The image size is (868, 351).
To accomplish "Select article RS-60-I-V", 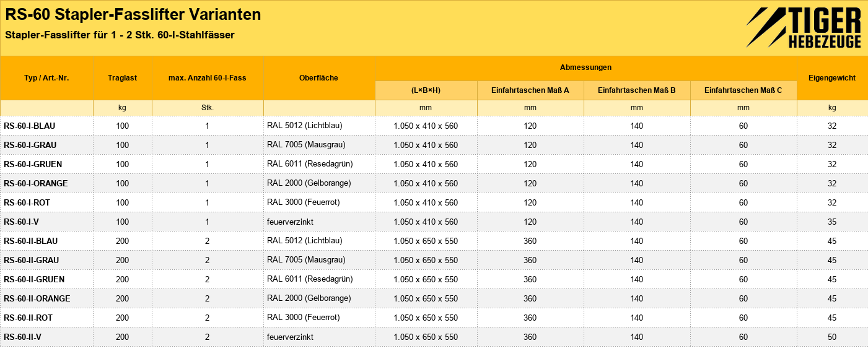I will [x=22, y=222].
